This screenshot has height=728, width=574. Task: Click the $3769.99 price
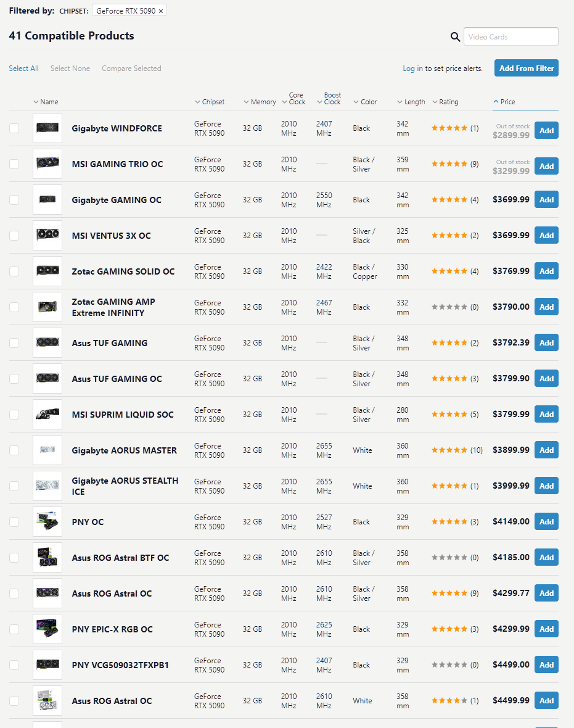click(511, 271)
